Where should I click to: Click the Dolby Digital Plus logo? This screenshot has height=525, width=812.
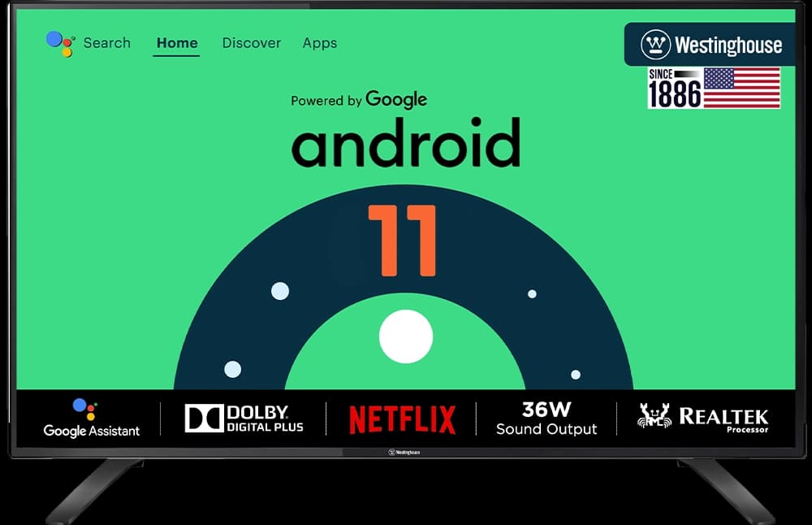tap(244, 419)
